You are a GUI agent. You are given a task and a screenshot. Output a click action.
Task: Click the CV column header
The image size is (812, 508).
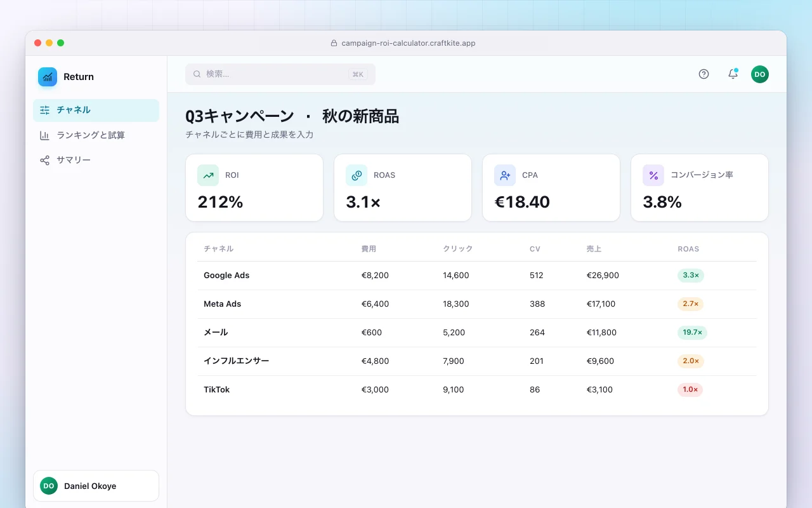tap(535, 249)
